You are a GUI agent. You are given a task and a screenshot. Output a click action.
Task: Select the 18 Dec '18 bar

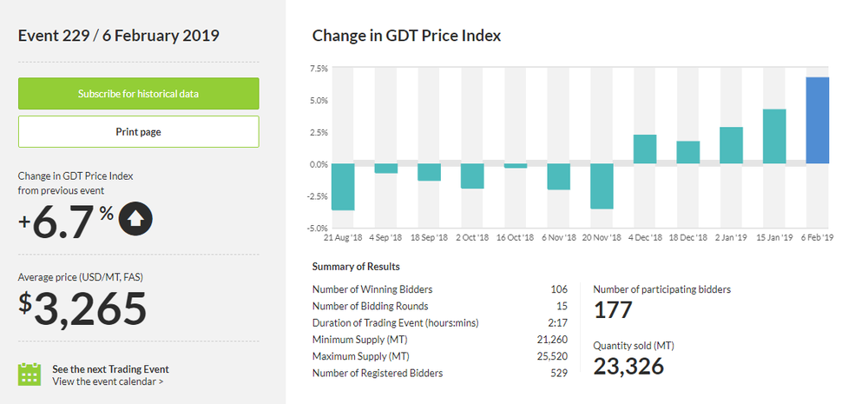687,153
